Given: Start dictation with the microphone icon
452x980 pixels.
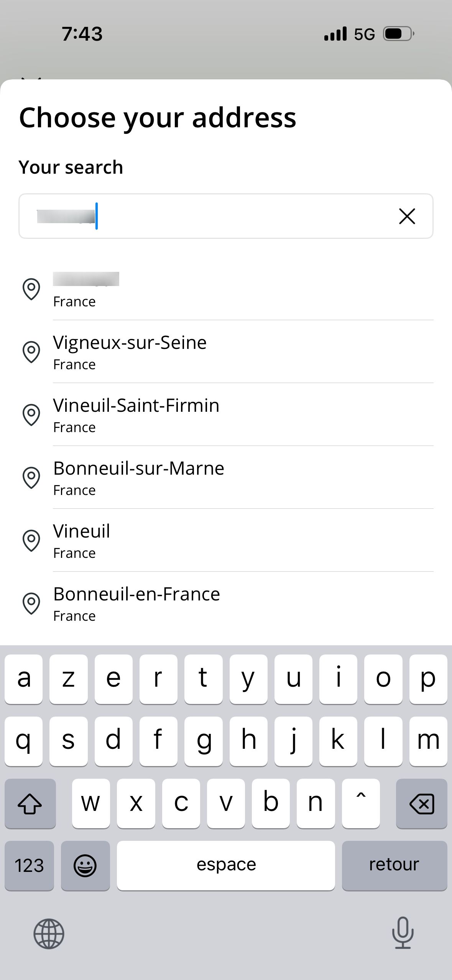Looking at the screenshot, I should (403, 932).
